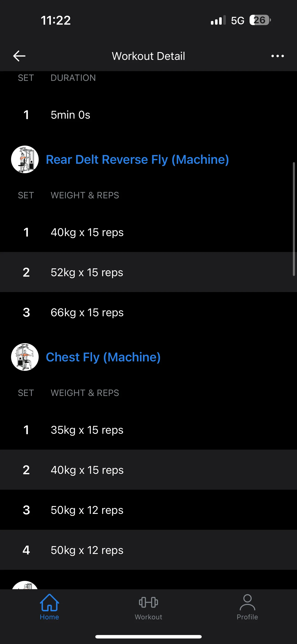Screen dimensions: 297x644
Task: Tap the Chest Fly machine exercise thumbnail
Action: click(x=25, y=357)
